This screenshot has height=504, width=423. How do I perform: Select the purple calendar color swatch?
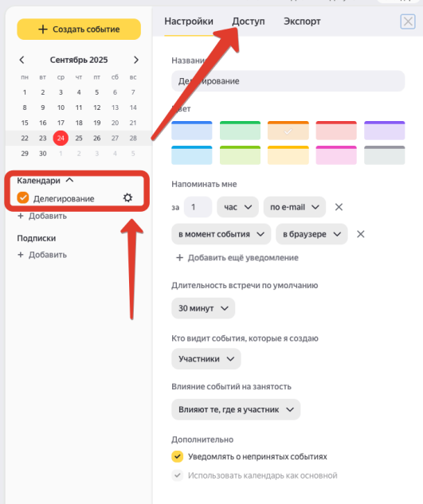pyautogui.click(x=385, y=130)
